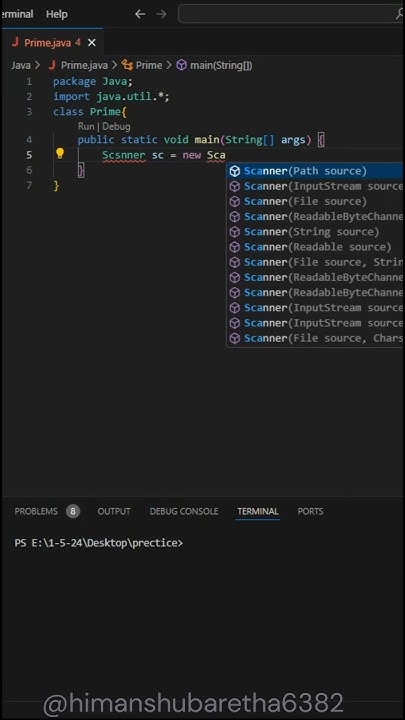405x720 pixels.
Task: Click the Java folder breadcrumb
Action: [x=21, y=65]
